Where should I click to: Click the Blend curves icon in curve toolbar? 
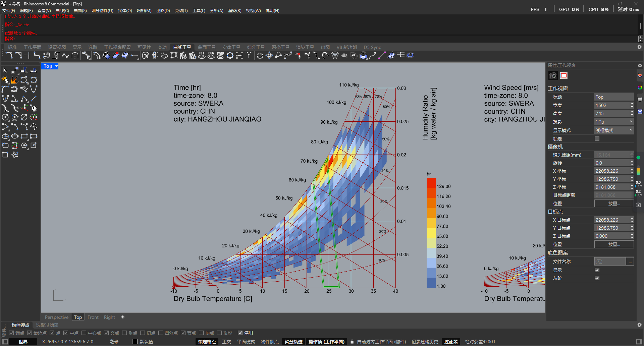[37, 55]
